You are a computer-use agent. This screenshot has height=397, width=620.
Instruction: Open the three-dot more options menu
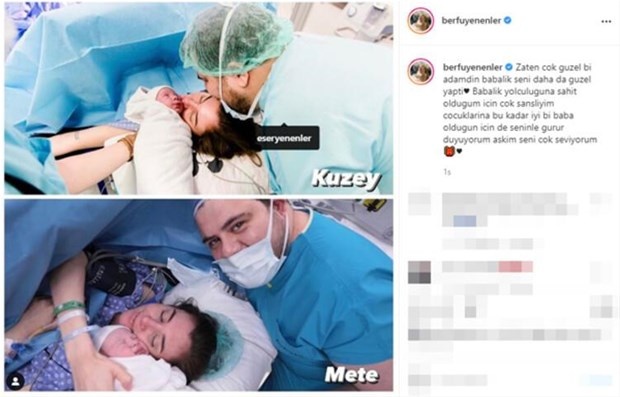pyautogui.click(x=606, y=22)
